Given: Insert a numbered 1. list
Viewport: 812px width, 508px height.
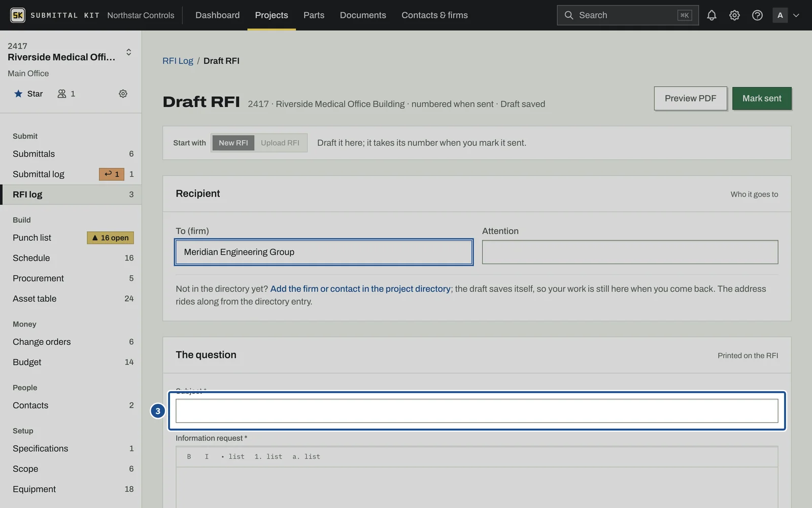Looking at the screenshot, I should coord(268,457).
